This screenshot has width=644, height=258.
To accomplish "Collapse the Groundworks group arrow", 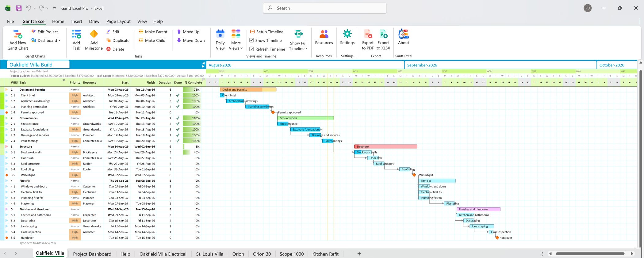I will click(6, 118).
